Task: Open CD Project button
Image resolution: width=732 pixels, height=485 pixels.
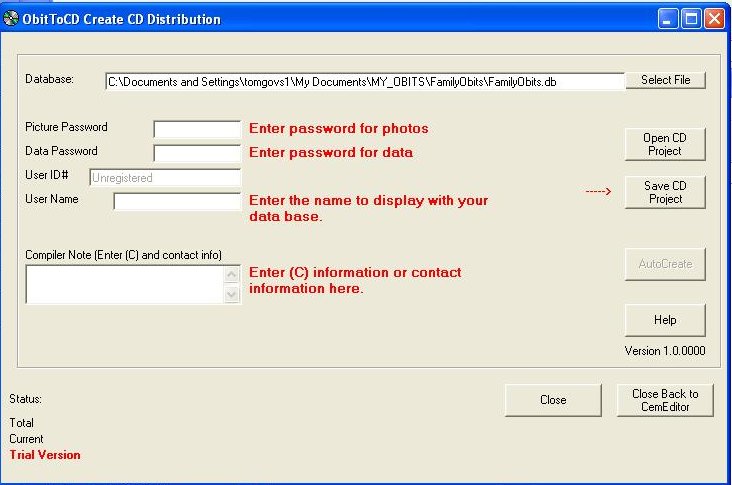Action: [x=665, y=144]
